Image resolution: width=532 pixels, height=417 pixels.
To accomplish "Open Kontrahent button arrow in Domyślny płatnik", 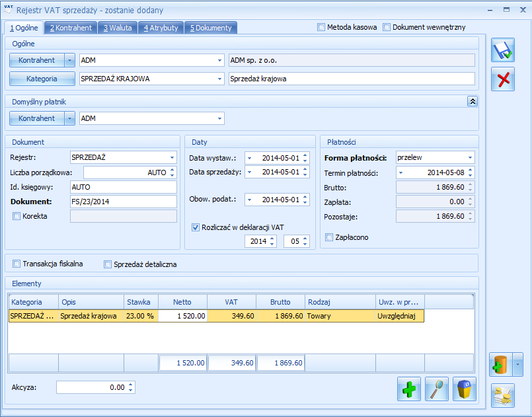I will [x=69, y=118].
